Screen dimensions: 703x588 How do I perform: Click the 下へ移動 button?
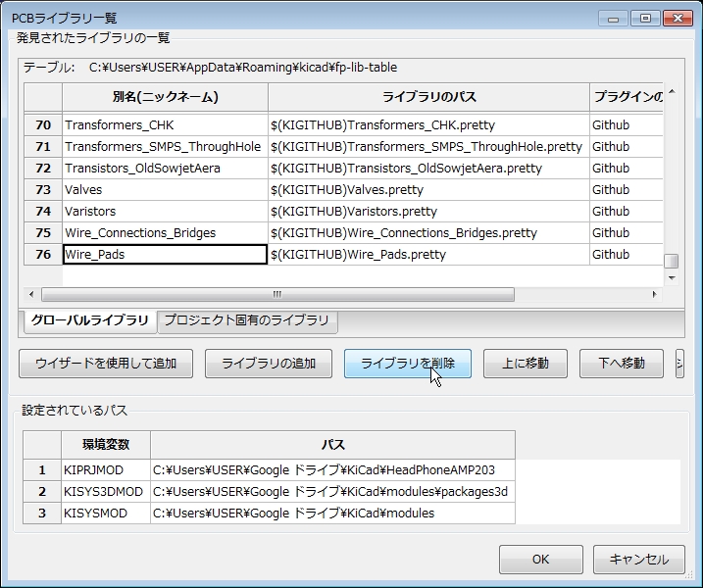(x=622, y=364)
